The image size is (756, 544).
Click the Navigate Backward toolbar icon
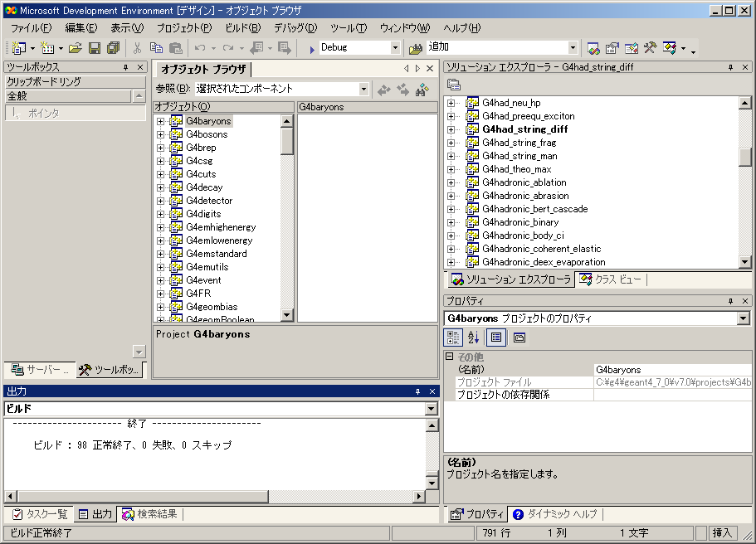coord(257,48)
